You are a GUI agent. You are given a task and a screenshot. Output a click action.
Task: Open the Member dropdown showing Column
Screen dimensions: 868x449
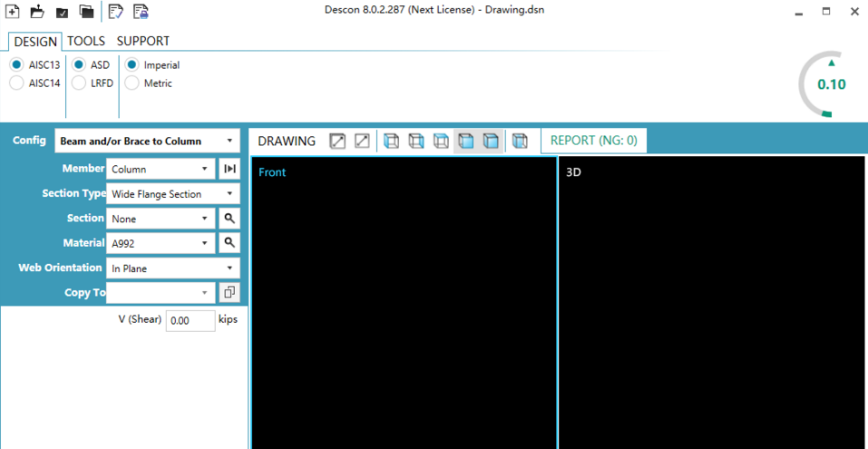[161, 169]
